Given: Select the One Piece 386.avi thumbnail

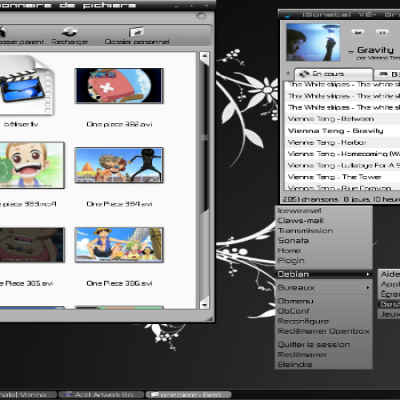Looking at the screenshot, I should point(119,245).
